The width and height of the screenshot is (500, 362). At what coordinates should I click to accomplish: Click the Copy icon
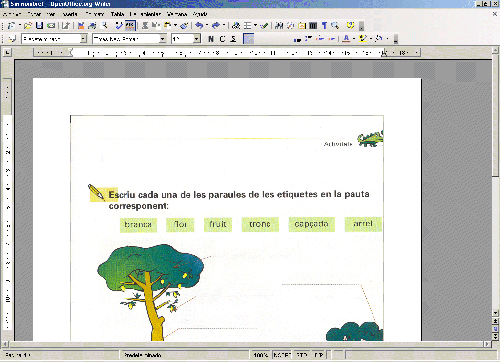tap(155, 25)
